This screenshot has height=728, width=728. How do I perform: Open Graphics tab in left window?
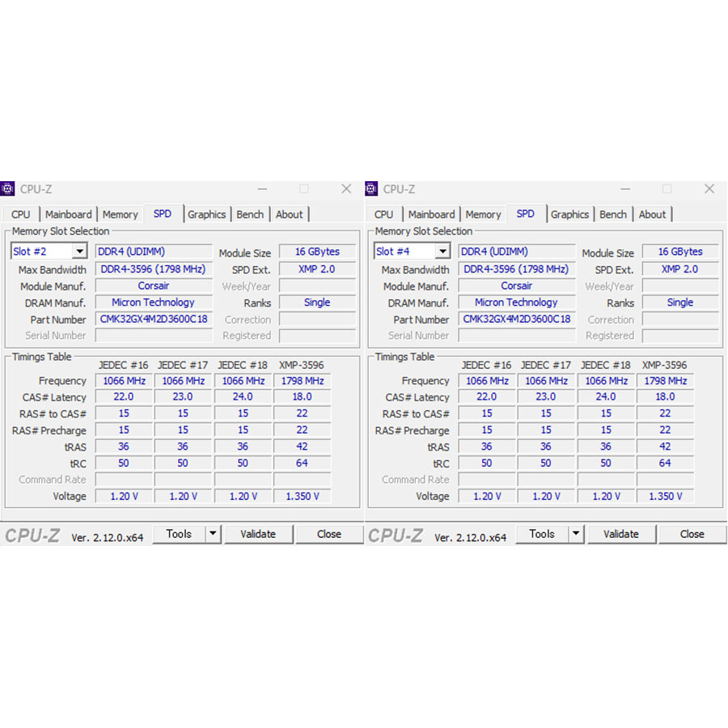pos(206,214)
